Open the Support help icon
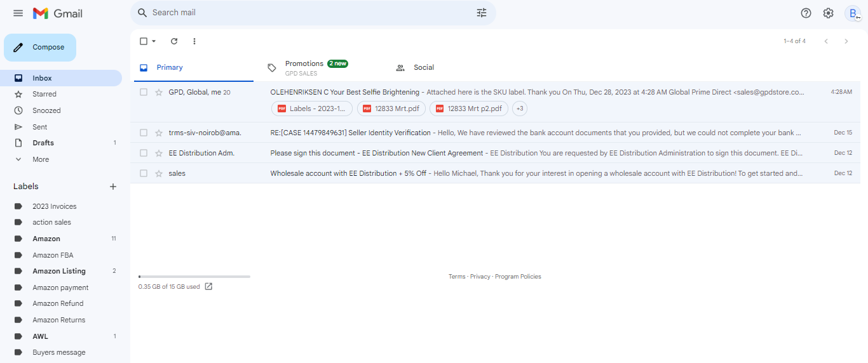The width and height of the screenshot is (868, 363). pyautogui.click(x=806, y=13)
